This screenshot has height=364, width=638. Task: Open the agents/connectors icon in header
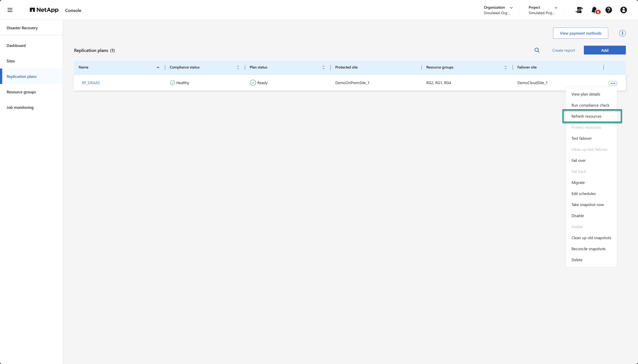(x=579, y=10)
